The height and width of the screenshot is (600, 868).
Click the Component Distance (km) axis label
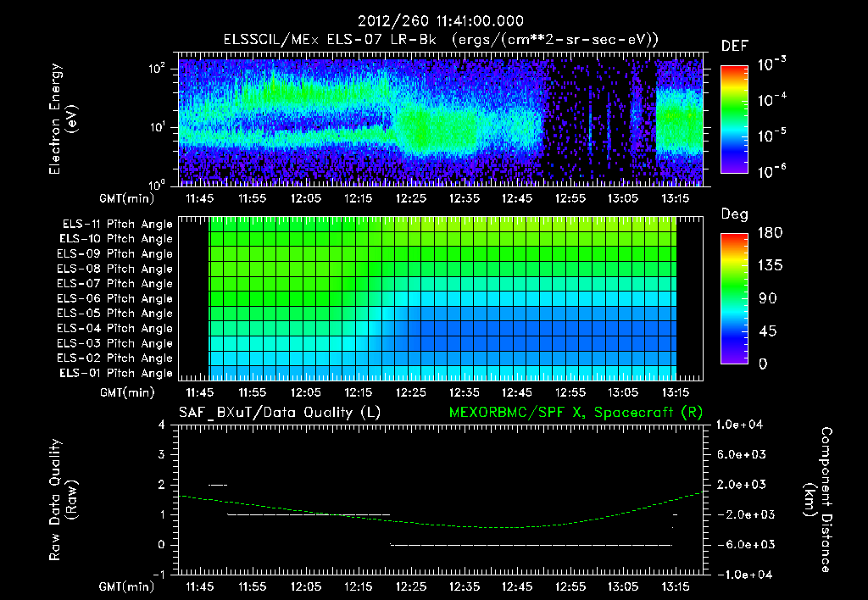[818, 500]
